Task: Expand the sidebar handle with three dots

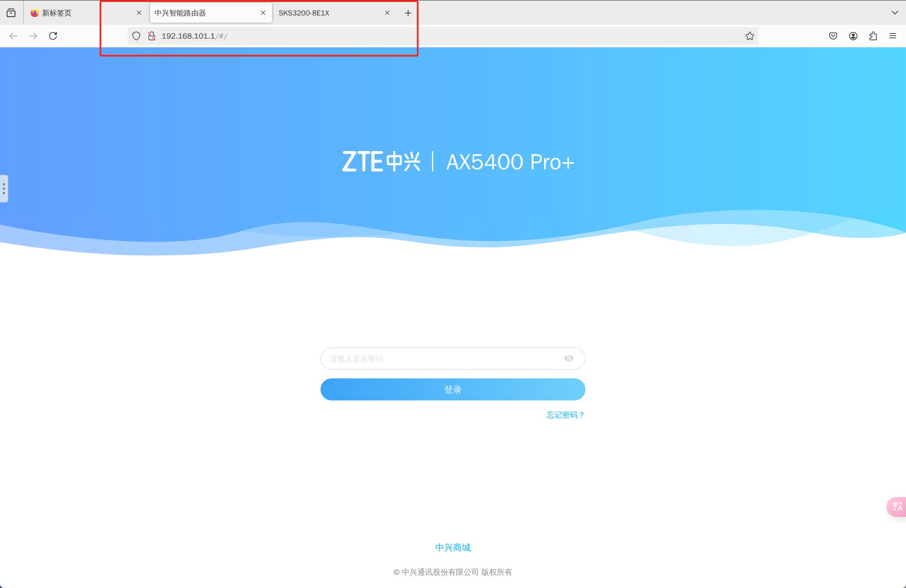Action: tap(4, 189)
